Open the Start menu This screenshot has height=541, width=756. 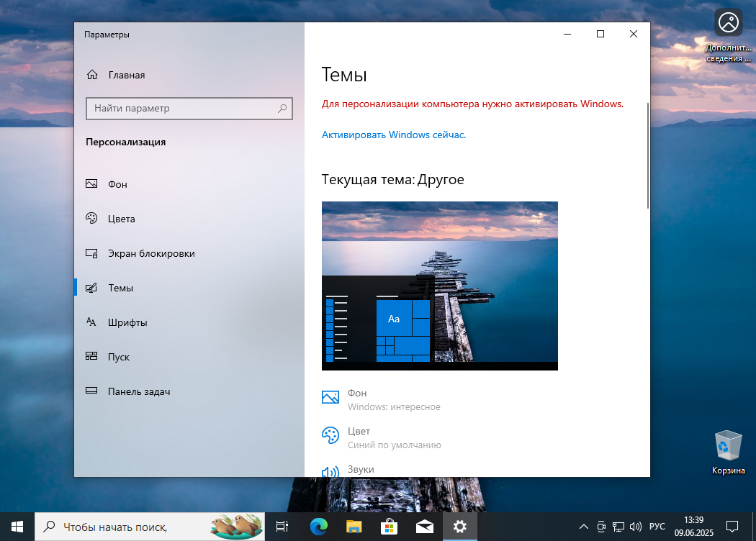(x=14, y=527)
